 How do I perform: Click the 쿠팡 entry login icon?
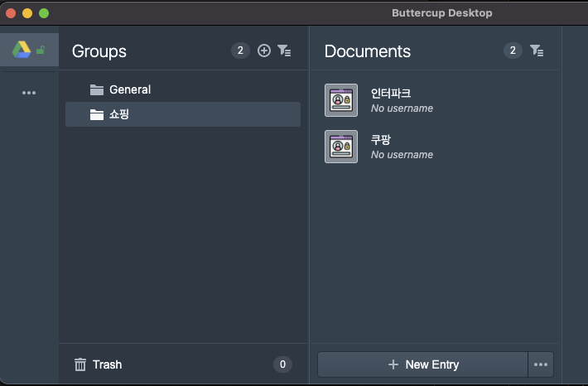[341, 147]
